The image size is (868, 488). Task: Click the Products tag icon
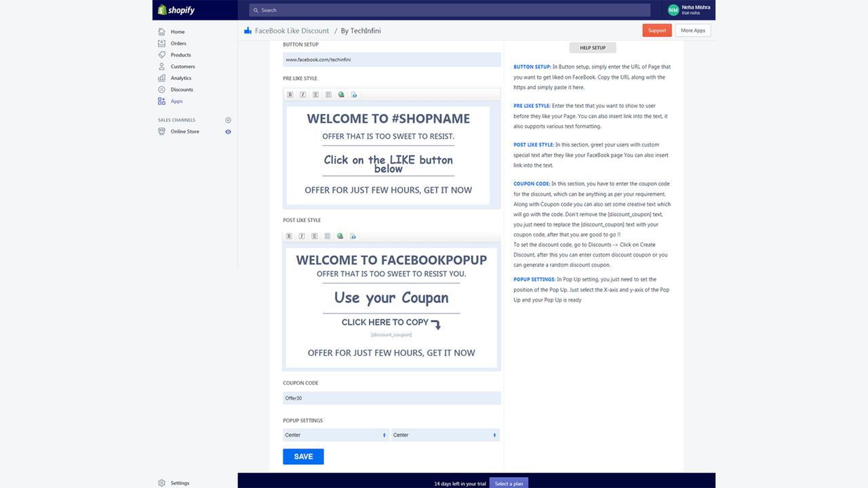tap(161, 55)
